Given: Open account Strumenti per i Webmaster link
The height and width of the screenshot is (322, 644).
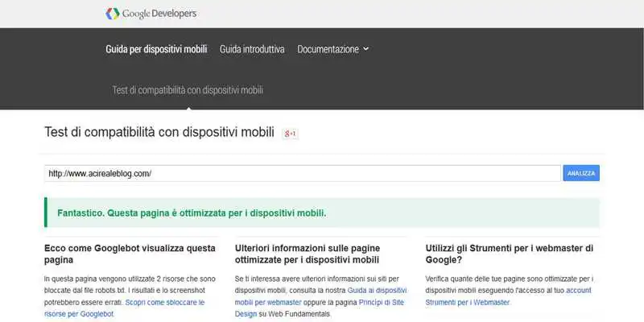Looking at the screenshot, I should pyautogui.click(x=509, y=296).
